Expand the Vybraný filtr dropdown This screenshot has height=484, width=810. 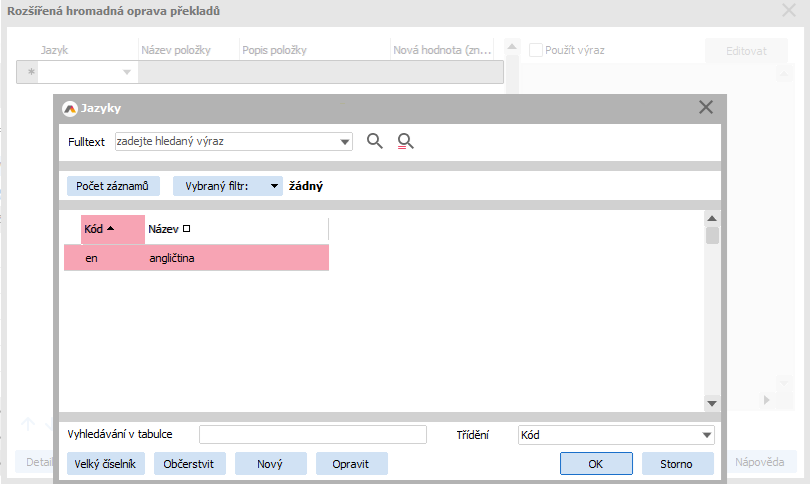[x=274, y=186]
